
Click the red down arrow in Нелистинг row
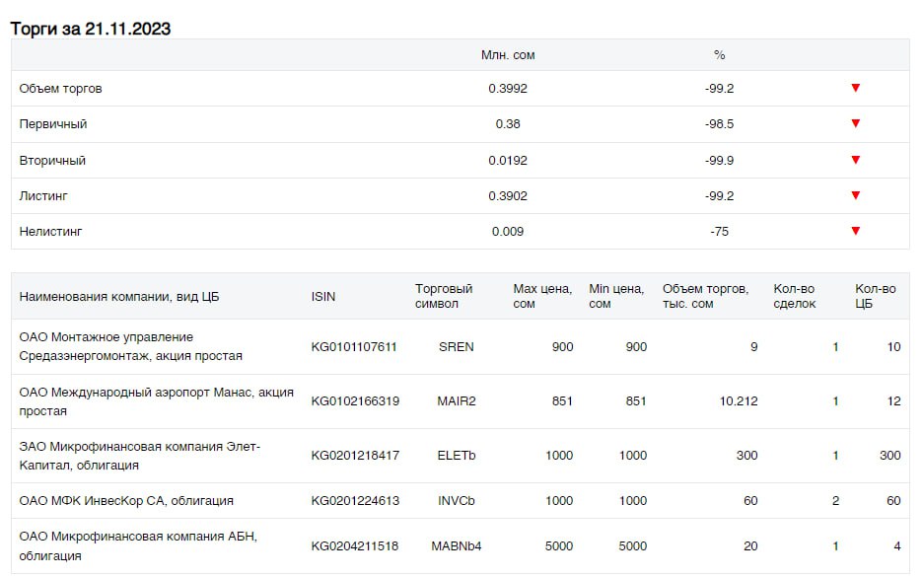pyautogui.click(x=856, y=231)
